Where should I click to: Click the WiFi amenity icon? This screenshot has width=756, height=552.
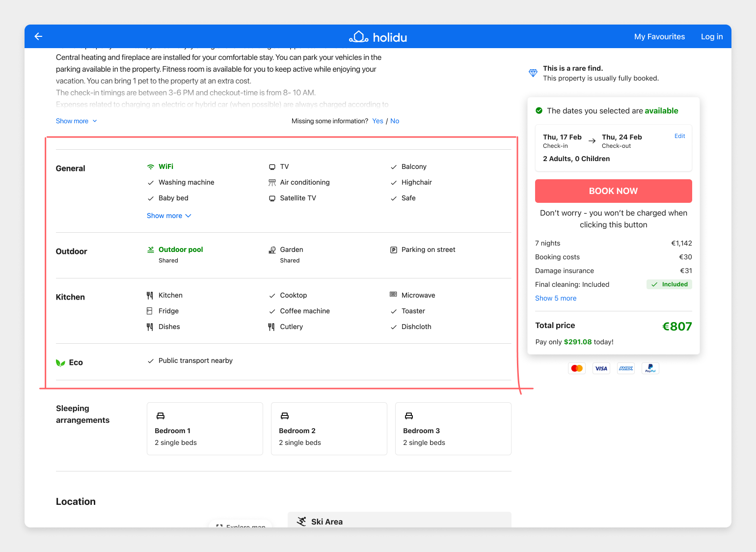[x=151, y=167]
